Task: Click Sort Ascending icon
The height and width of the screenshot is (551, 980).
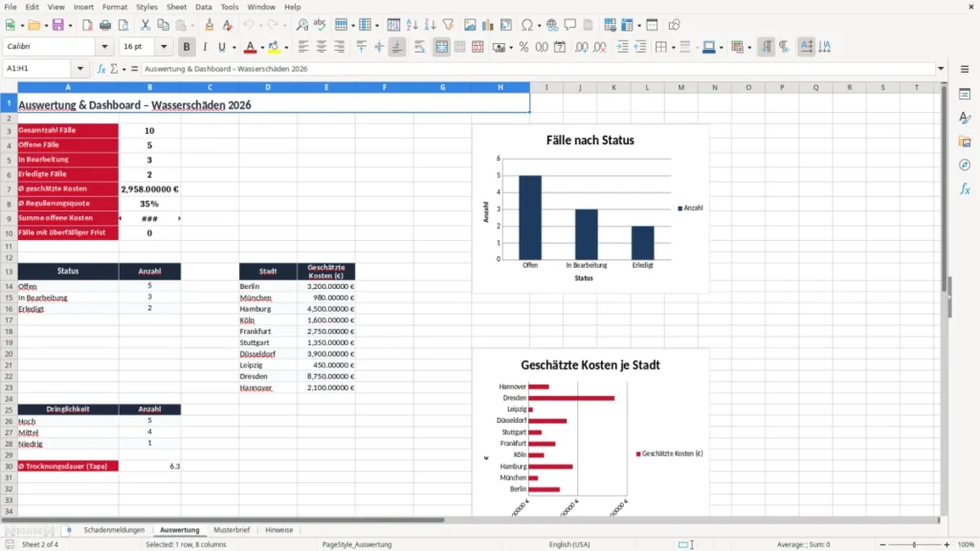Action: pyautogui.click(x=412, y=25)
